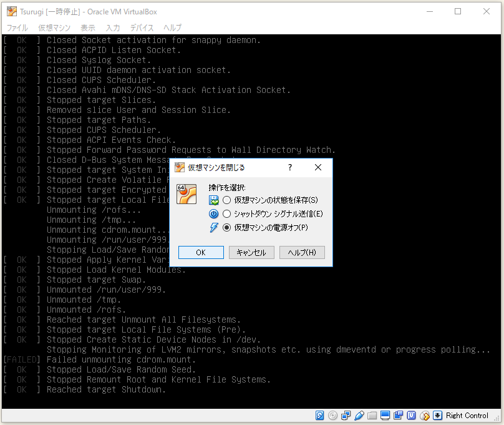Minimize the VirtualBox window

pos(430,12)
